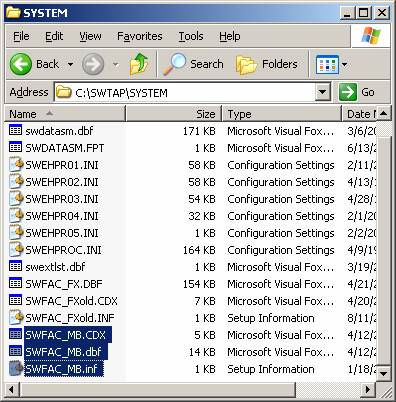Select the SWFAC_FXold.INF file name
This screenshot has width=396, height=402.
70,318
